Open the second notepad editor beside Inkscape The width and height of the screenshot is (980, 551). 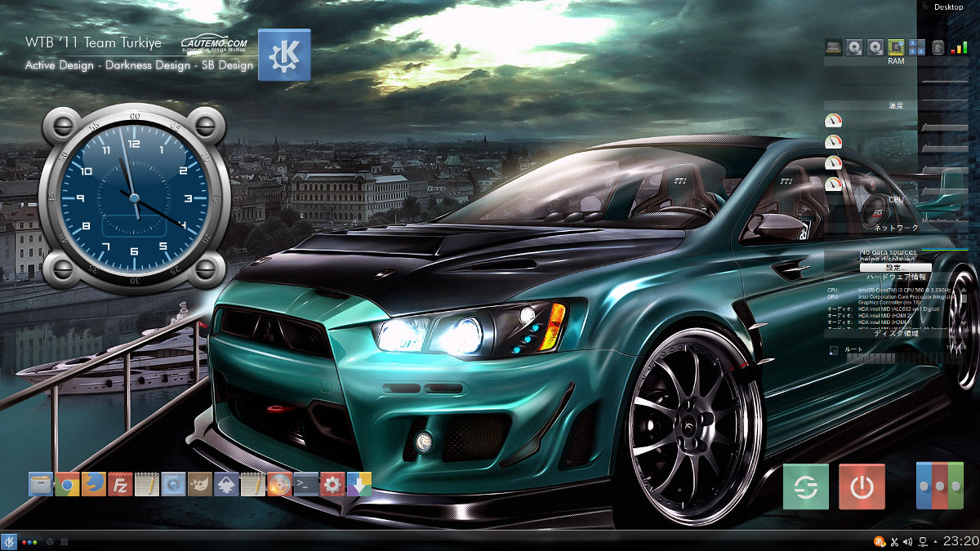click(253, 484)
